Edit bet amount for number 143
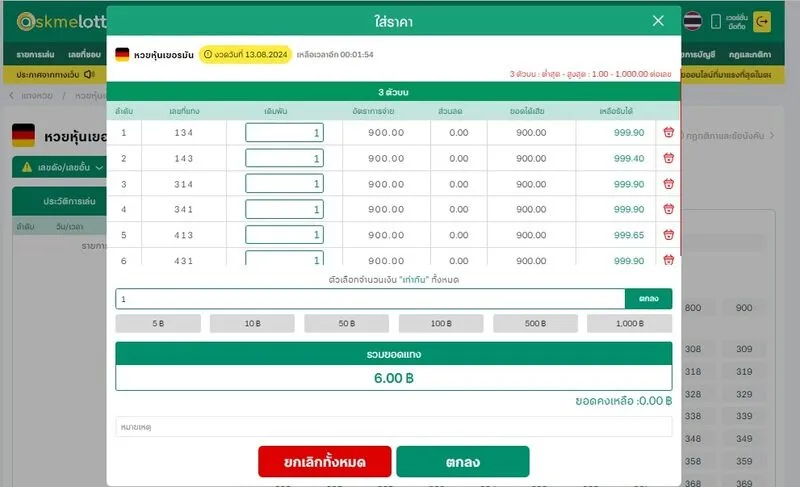Screen dimensions: 800x487 coord(284,158)
